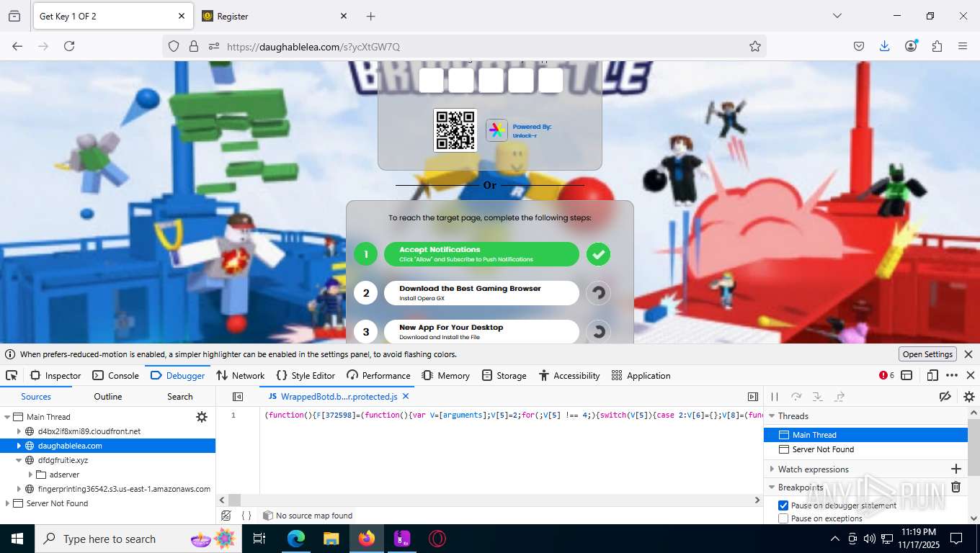Click the Step Out button
This screenshot has height=553, width=980.
click(839, 397)
